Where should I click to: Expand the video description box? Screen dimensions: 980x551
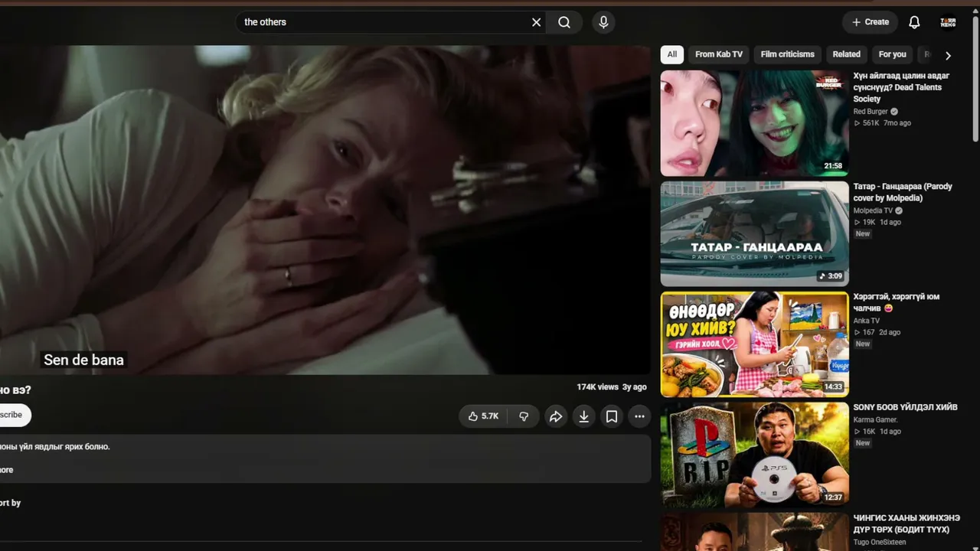point(325,458)
